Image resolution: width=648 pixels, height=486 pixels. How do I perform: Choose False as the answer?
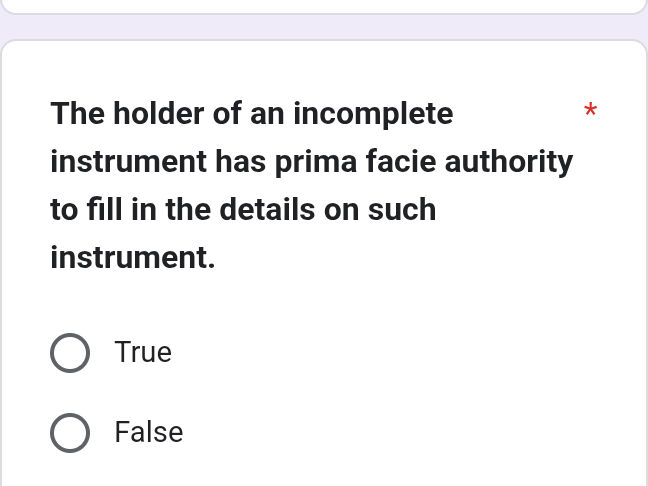coord(70,433)
